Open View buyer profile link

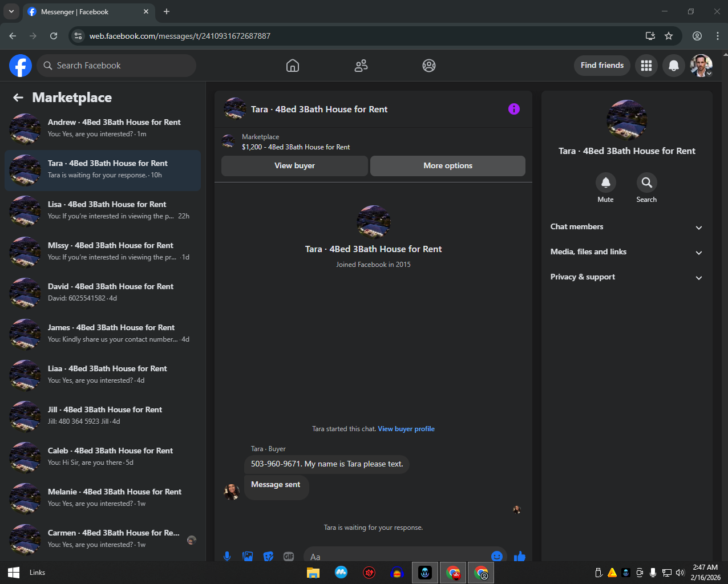click(406, 429)
